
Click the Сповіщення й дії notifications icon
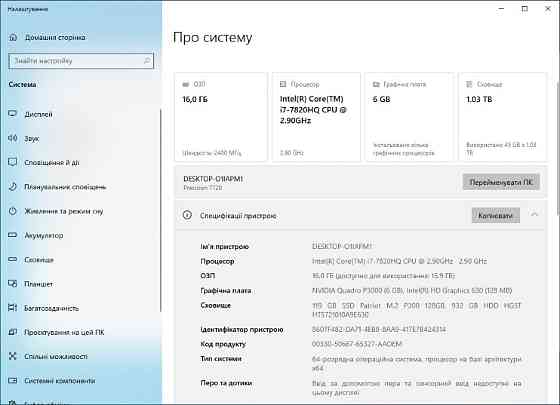13,162
